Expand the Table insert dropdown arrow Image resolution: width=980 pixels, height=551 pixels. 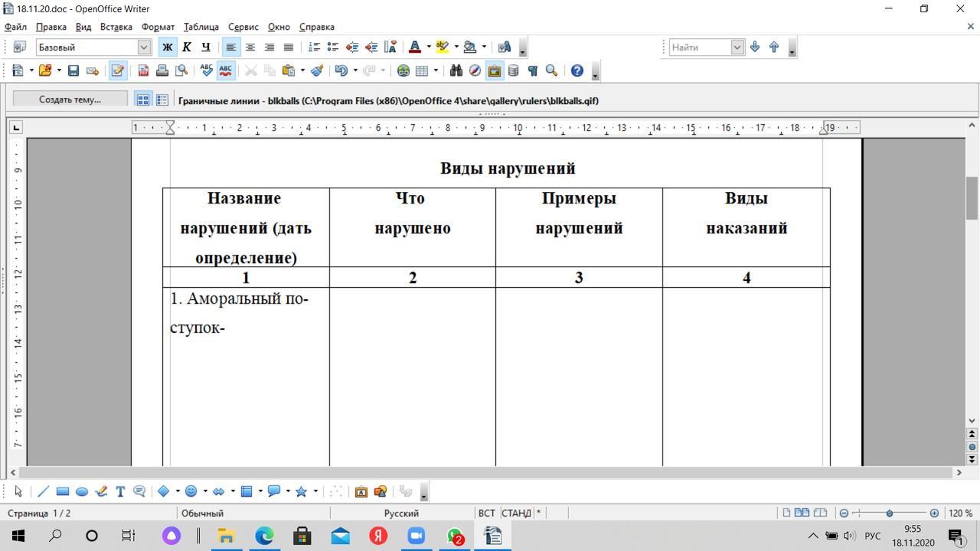tap(436, 70)
